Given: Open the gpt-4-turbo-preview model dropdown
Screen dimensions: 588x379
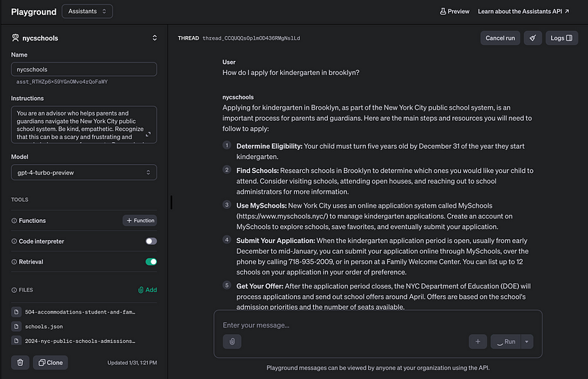Looking at the screenshot, I should coord(84,172).
